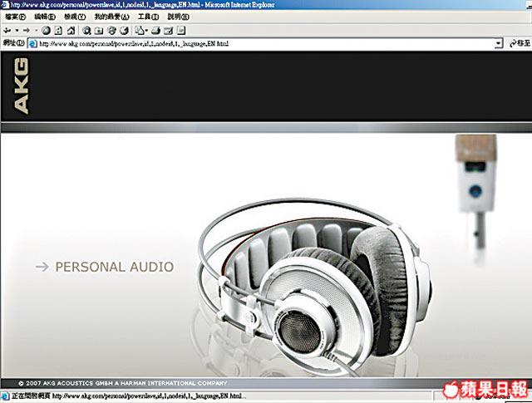
Task: Click the AKG logo
Action: (x=22, y=86)
